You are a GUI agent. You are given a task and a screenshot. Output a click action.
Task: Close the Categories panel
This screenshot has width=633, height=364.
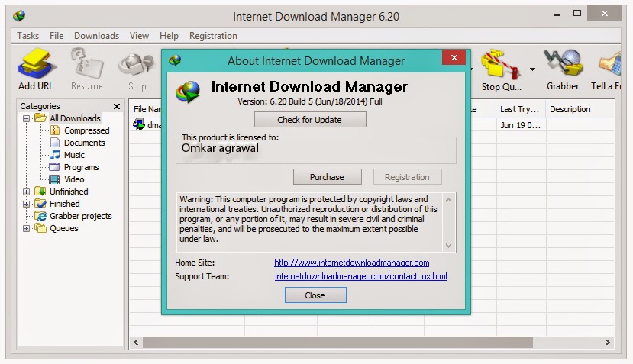click(117, 106)
